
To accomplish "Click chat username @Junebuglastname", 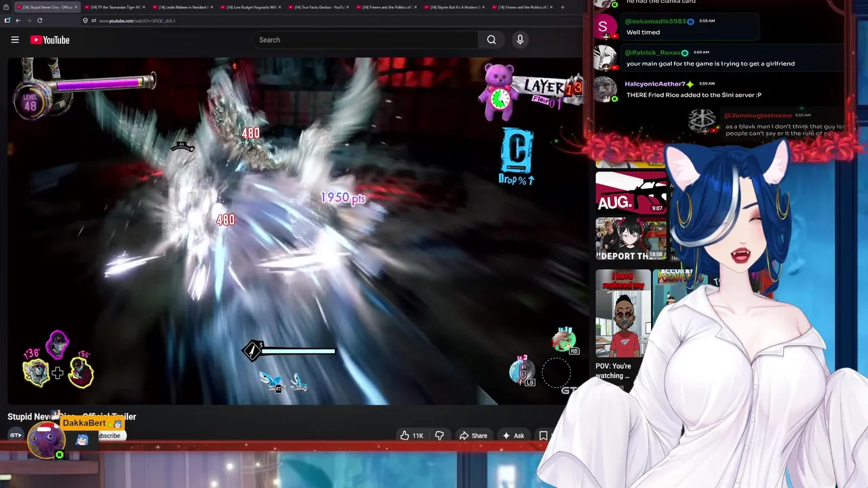I will [x=757, y=116].
